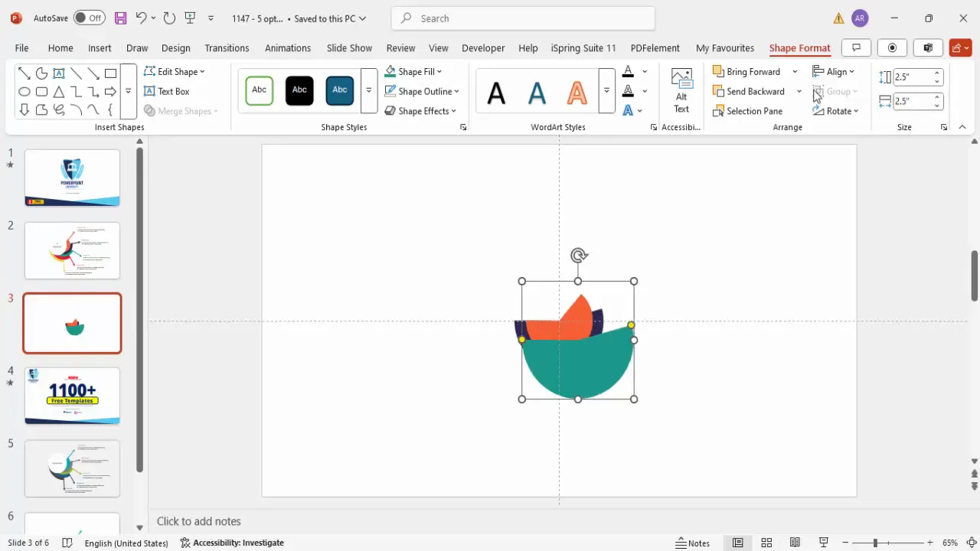Open Customize Quick Access Toolbar menu
Image resolution: width=980 pixels, height=551 pixels.
(x=211, y=18)
